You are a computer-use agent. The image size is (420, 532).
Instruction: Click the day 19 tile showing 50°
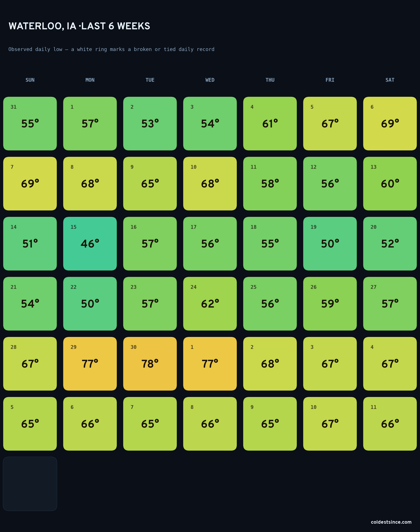pyautogui.click(x=330, y=243)
